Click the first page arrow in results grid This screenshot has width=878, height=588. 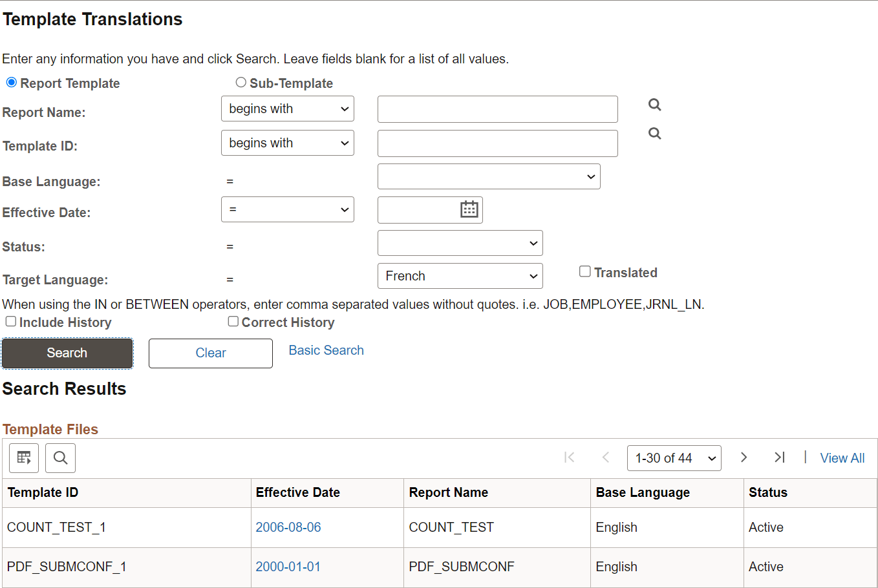[570, 457]
